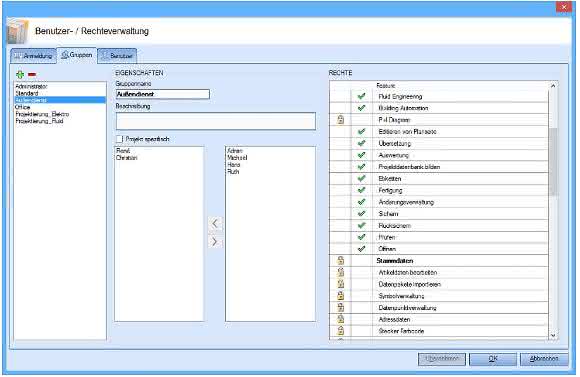The height and width of the screenshot is (377, 580).
Task: Click the right arrow move-user button
Action: [215, 242]
